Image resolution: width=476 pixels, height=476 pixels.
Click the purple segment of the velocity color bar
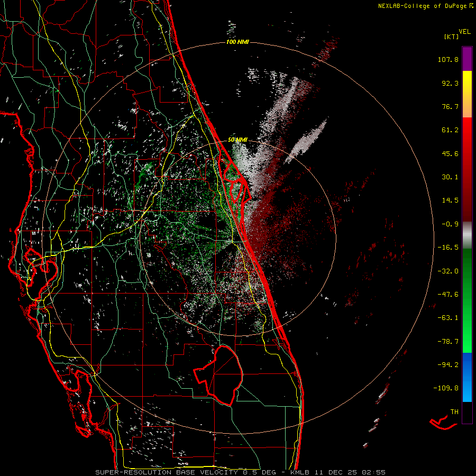467,59
